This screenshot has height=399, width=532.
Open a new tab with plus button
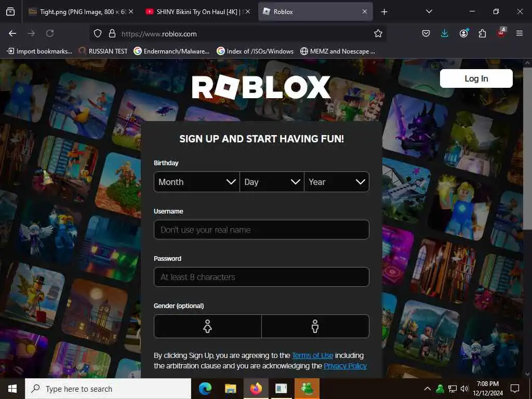384,12
